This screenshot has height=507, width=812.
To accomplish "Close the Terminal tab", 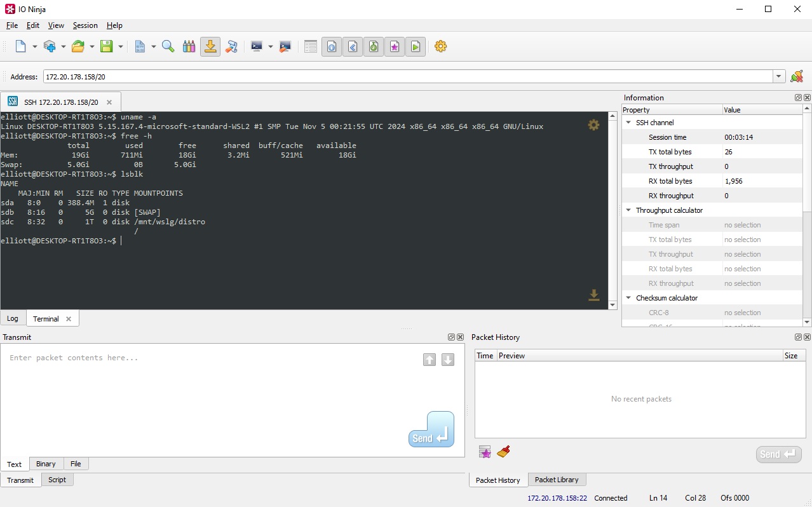I will [x=69, y=319].
